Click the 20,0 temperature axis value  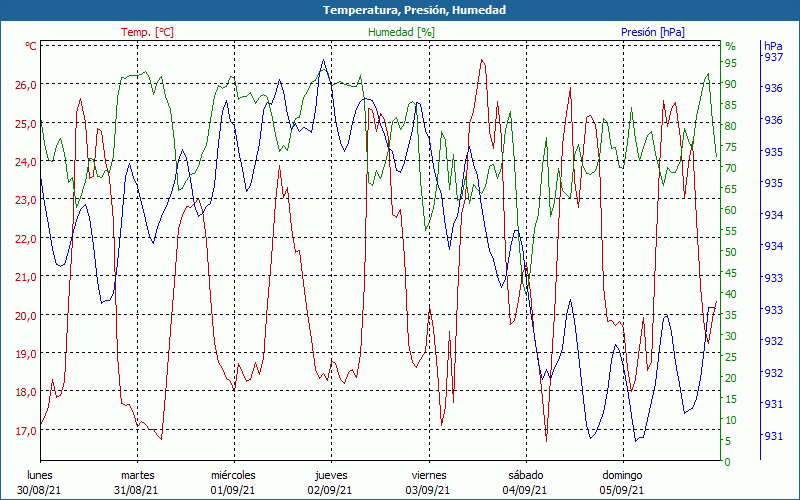click(26, 315)
